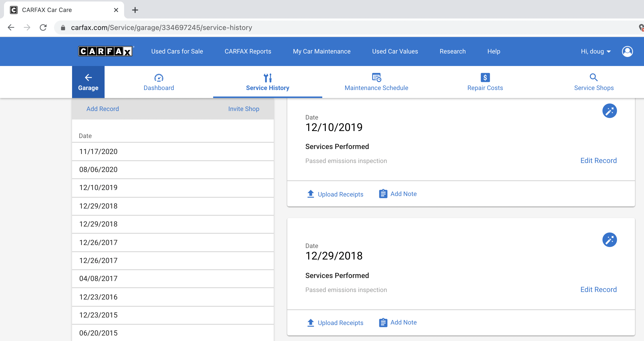Click magic wand icon on 12/29/2018 record
Viewport: 644px width, 341px height.
click(x=609, y=240)
